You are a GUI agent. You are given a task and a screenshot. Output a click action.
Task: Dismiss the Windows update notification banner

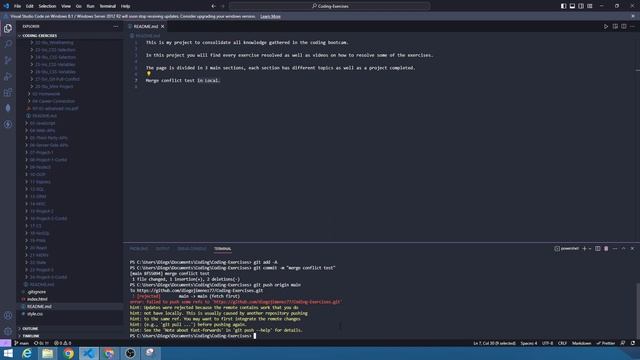click(633, 16)
